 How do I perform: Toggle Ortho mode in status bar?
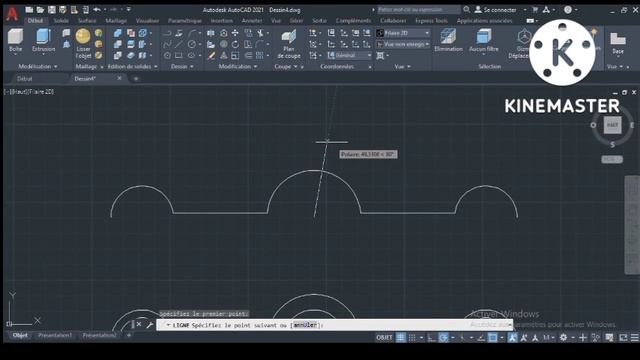pyautogui.click(x=431, y=338)
